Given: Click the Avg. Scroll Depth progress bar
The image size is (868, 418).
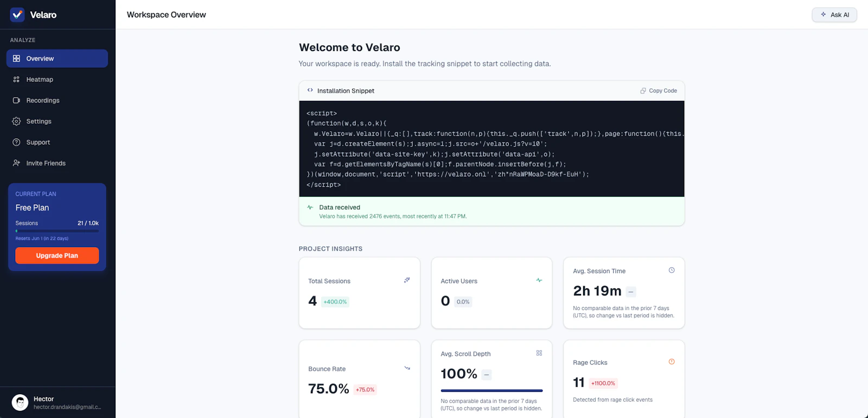Looking at the screenshot, I should pos(492,390).
